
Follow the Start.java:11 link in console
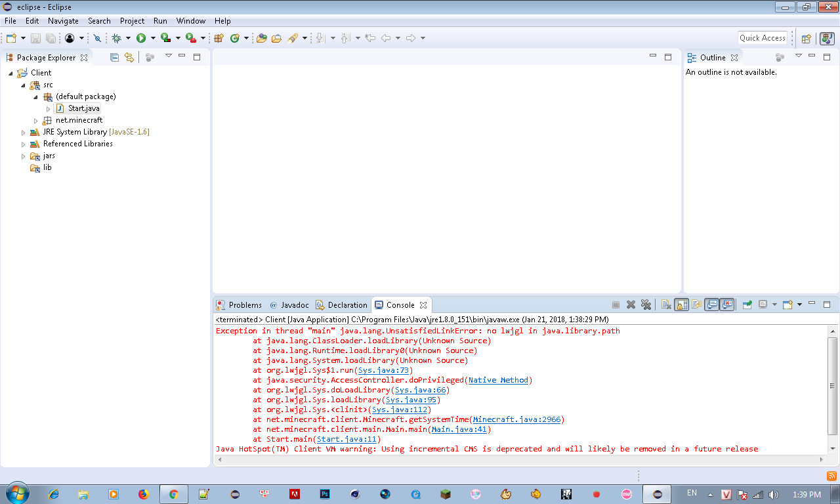pyautogui.click(x=346, y=439)
